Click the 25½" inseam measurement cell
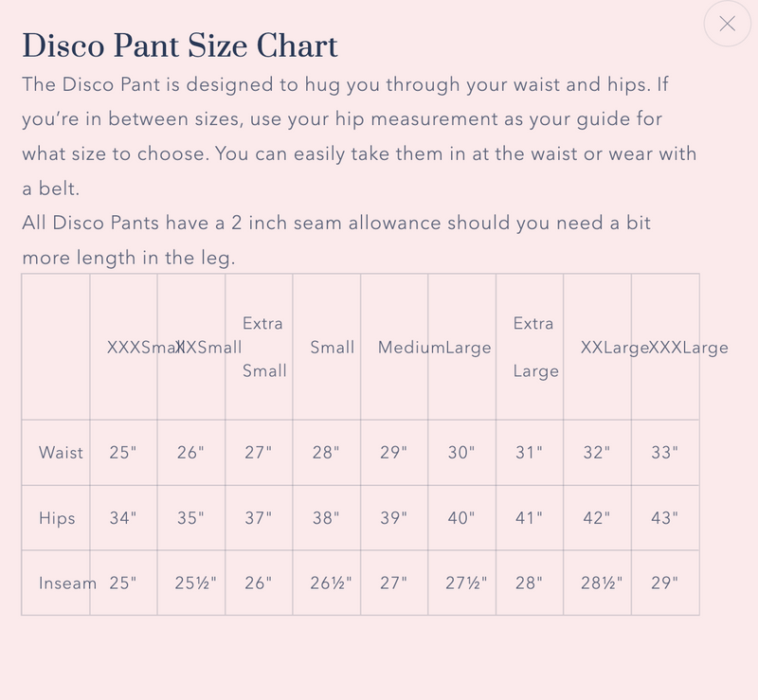The width and height of the screenshot is (758, 700). [x=196, y=583]
